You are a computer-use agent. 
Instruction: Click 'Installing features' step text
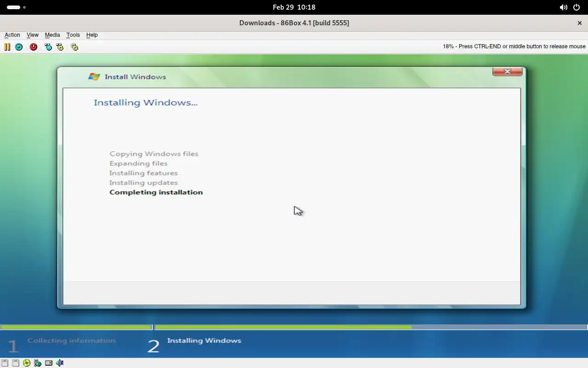[x=143, y=173]
